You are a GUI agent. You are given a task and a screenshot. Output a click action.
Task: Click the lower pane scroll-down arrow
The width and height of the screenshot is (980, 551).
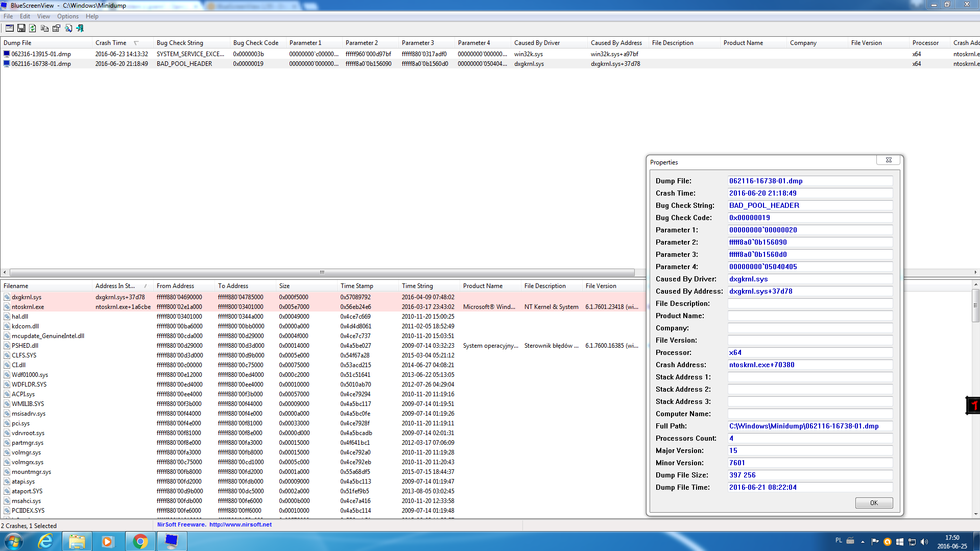point(976,514)
